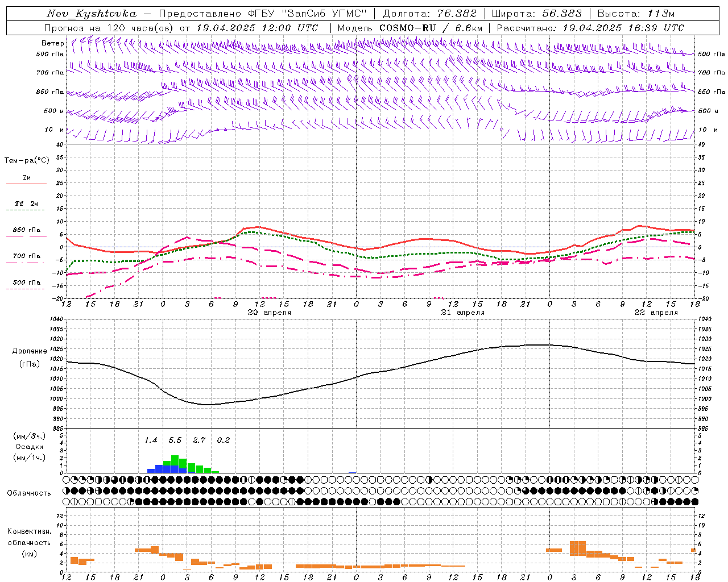Click the 21 апреля date label
The image size is (728, 582).
[x=463, y=313]
